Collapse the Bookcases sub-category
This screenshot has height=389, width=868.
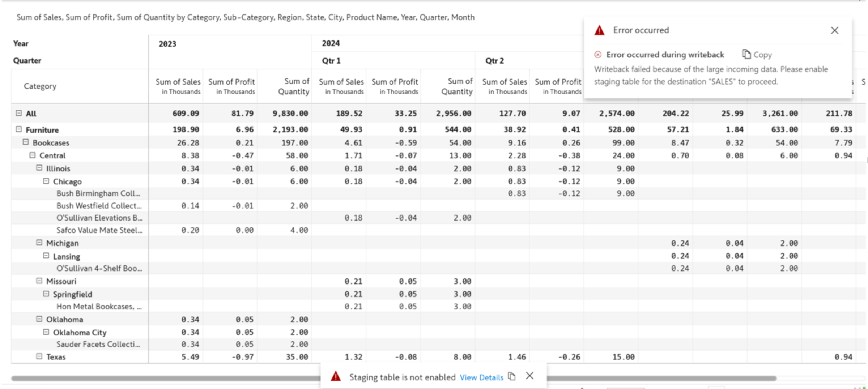(x=26, y=142)
